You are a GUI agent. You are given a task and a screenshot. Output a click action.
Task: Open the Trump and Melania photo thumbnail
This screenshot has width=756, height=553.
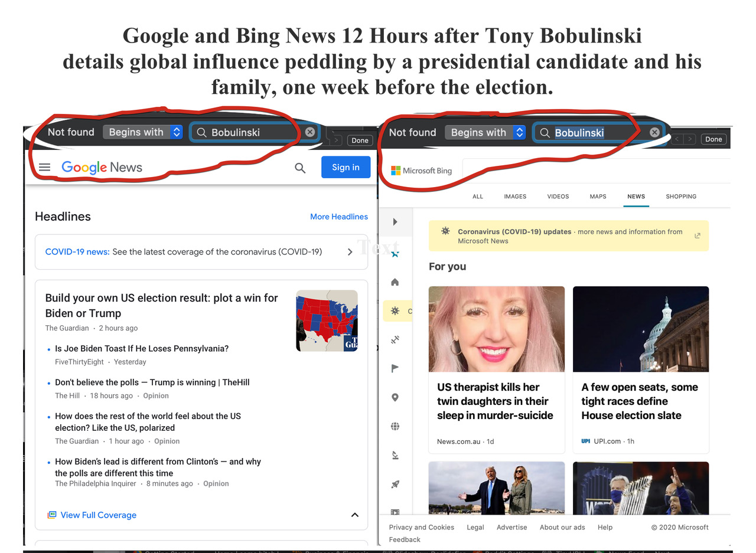tap(497, 487)
